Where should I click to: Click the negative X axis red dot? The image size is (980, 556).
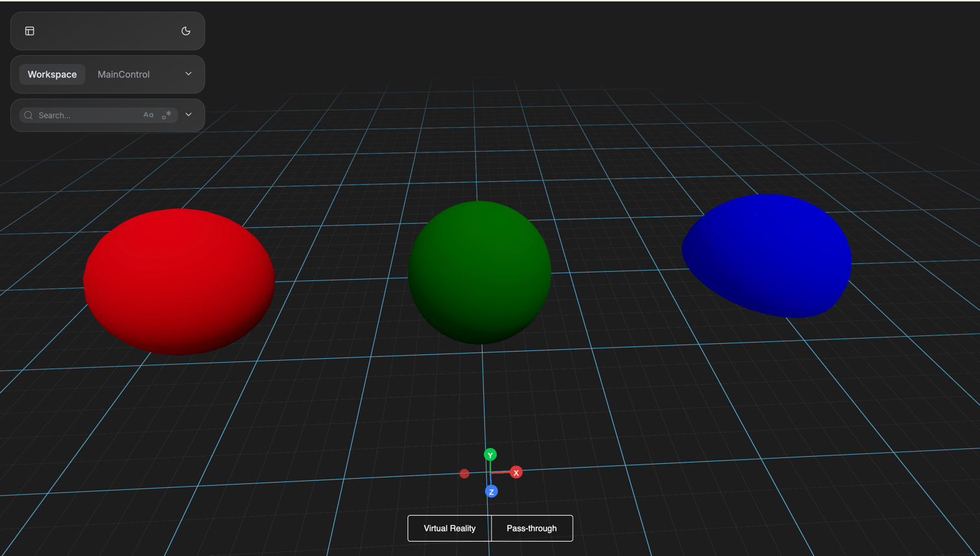point(464,474)
